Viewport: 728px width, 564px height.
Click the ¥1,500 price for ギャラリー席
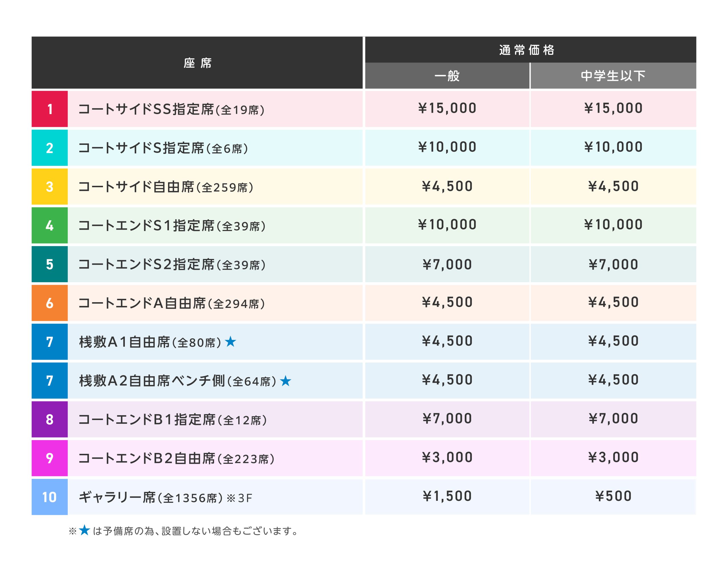pos(447,496)
